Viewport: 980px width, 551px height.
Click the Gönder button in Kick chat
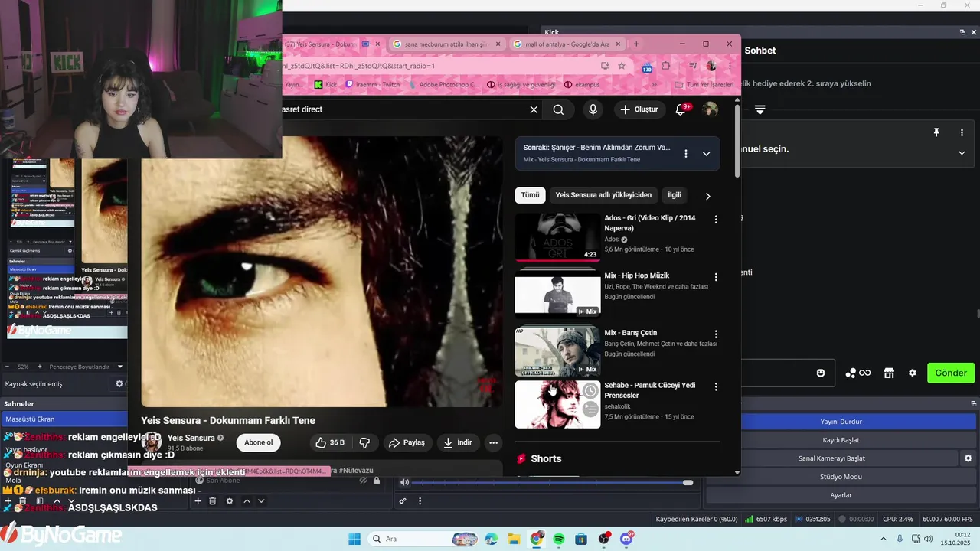click(x=951, y=373)
